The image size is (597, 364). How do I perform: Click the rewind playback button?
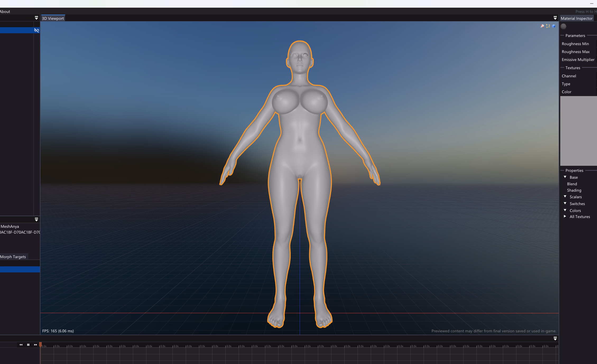tap(21, 345)
